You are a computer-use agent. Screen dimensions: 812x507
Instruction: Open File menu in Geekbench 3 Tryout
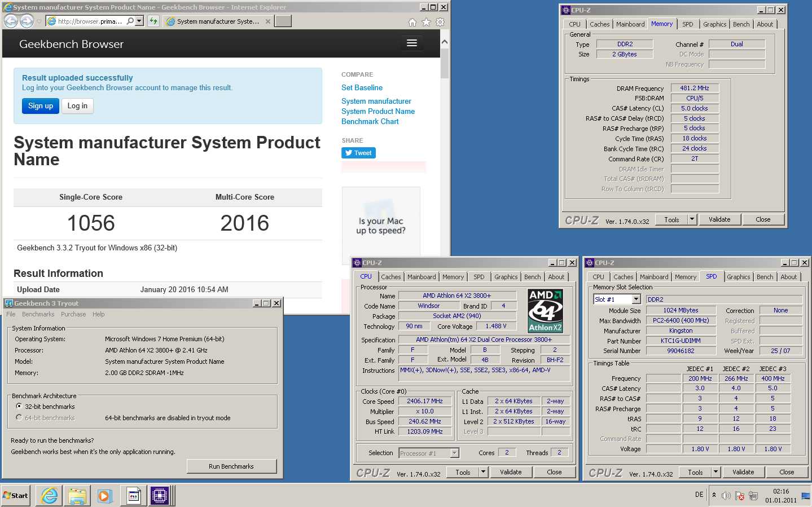(11, 314)
